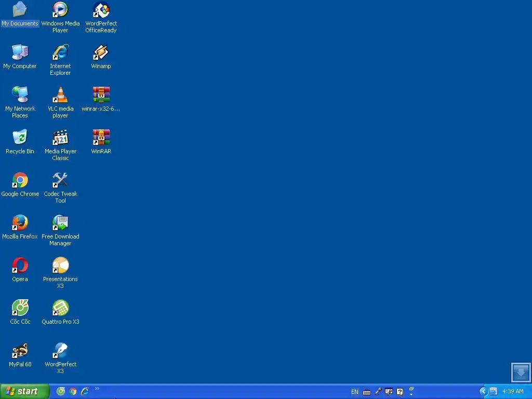Select the Free Download Manager shortcut
The image size is (532, 399).
tap(60, 230)
